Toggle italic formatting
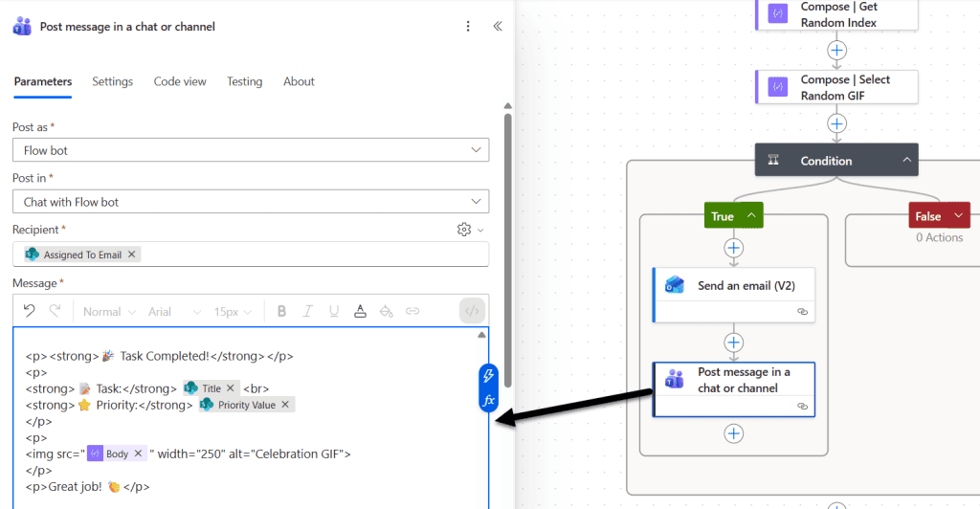This screenshot has width=980, height=509. tap(307, 311)
